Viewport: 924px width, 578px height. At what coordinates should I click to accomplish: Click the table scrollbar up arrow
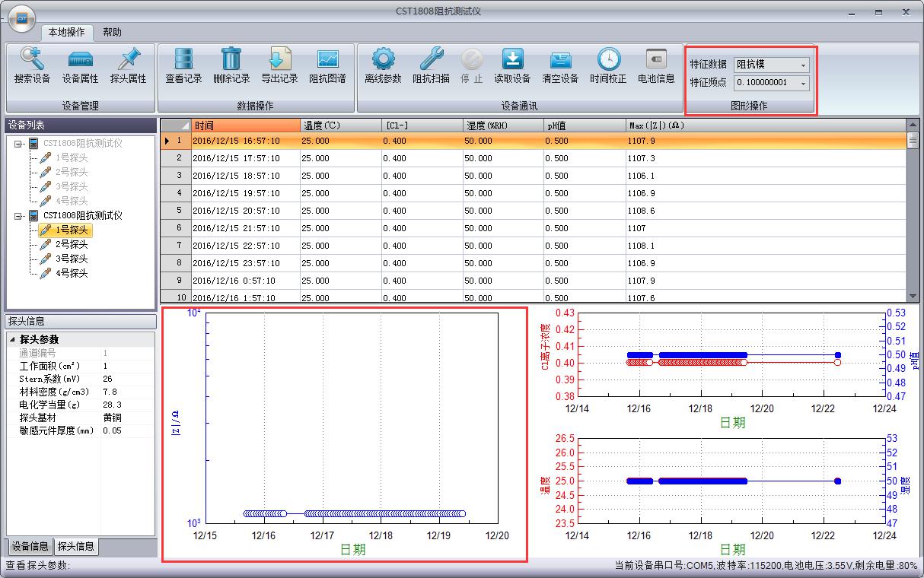[913, 125]
